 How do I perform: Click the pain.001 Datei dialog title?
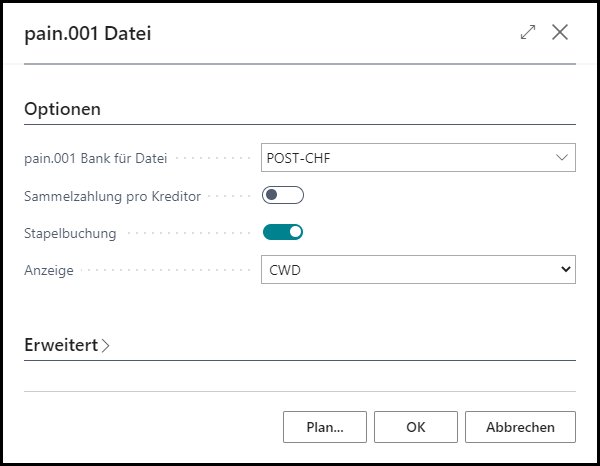coord(88,33)
